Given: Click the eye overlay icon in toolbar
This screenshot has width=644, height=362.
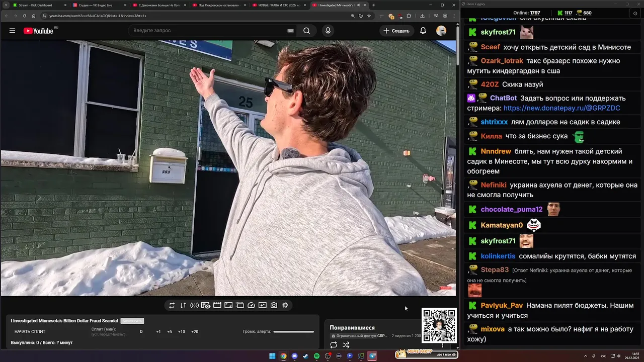Looking at the screenshot, I should (206, 305).
